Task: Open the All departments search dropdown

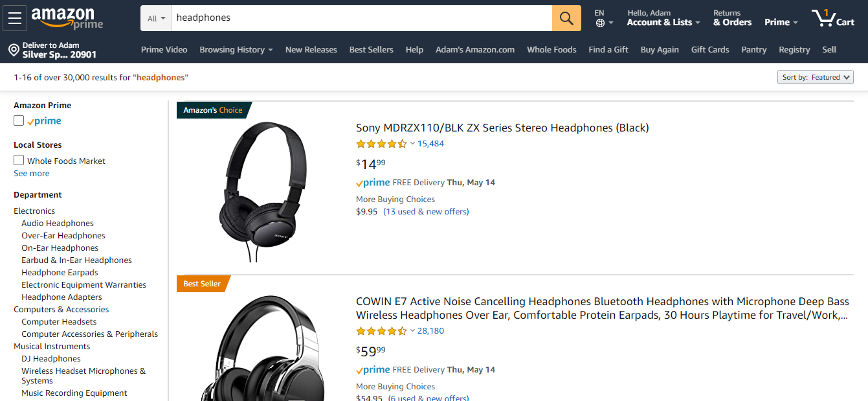Action: pyautogui.click(x=156, y=18)
